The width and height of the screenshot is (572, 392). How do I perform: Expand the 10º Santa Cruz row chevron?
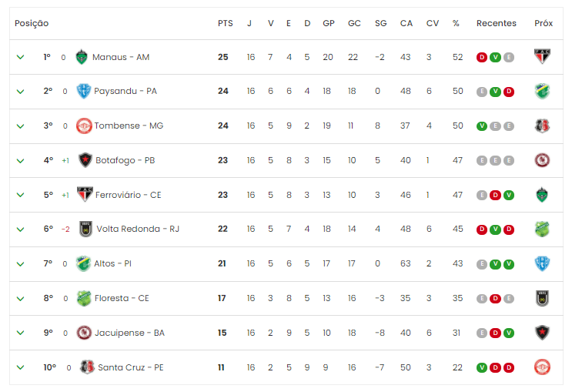click(21, 367)
